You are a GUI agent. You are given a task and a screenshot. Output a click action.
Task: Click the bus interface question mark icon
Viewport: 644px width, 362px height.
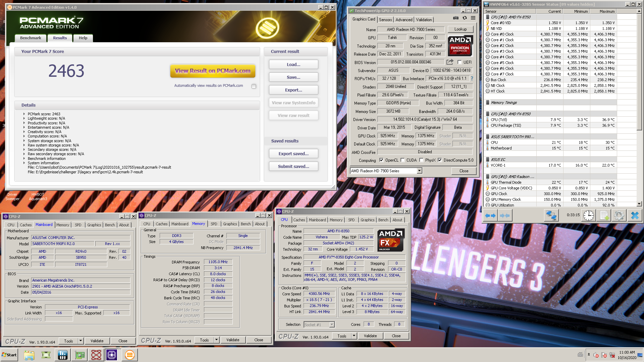[x=472, y=78]
